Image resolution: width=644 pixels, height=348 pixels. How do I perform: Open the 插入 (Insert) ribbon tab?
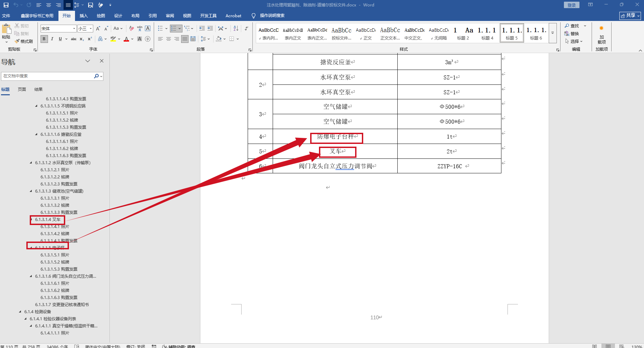[83, 16]
